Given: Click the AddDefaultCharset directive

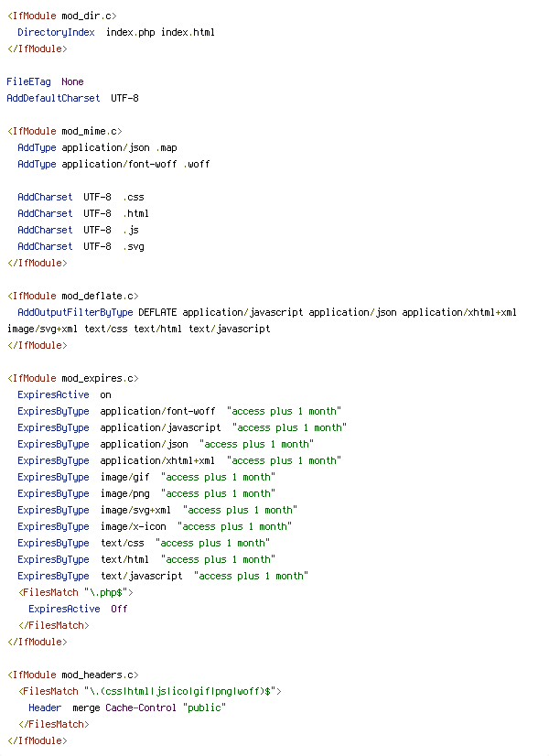Looking at the screenshot, I should pos(53,98).
